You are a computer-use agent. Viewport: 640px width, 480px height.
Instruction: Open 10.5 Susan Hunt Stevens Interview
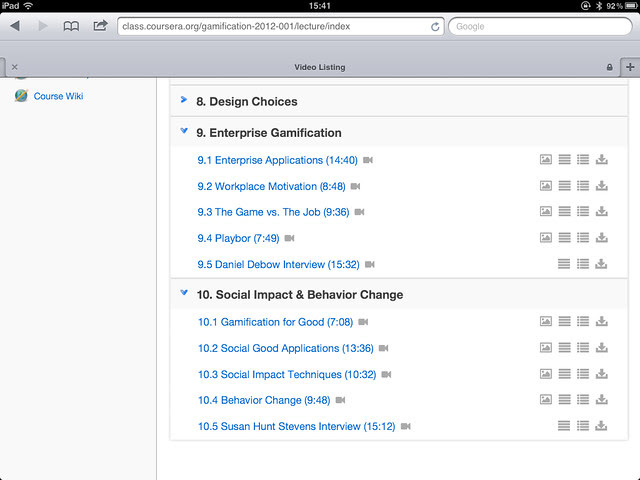(296, 426)
